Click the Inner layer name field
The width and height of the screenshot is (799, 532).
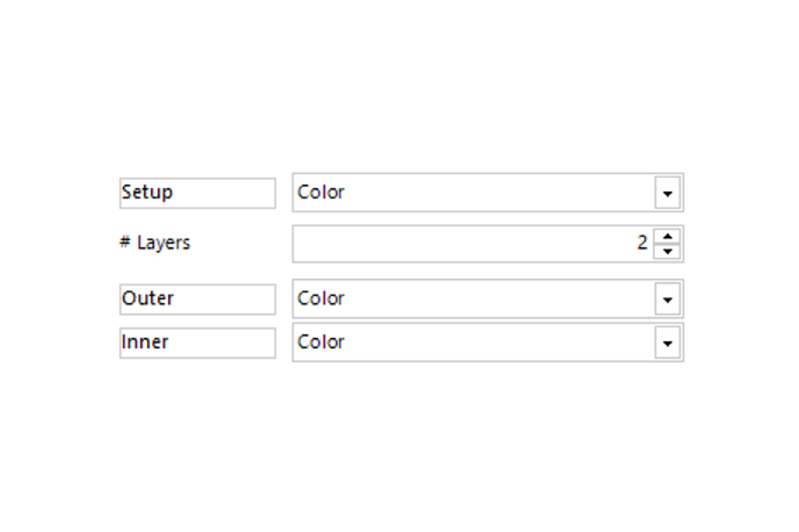tap(198, 343)
